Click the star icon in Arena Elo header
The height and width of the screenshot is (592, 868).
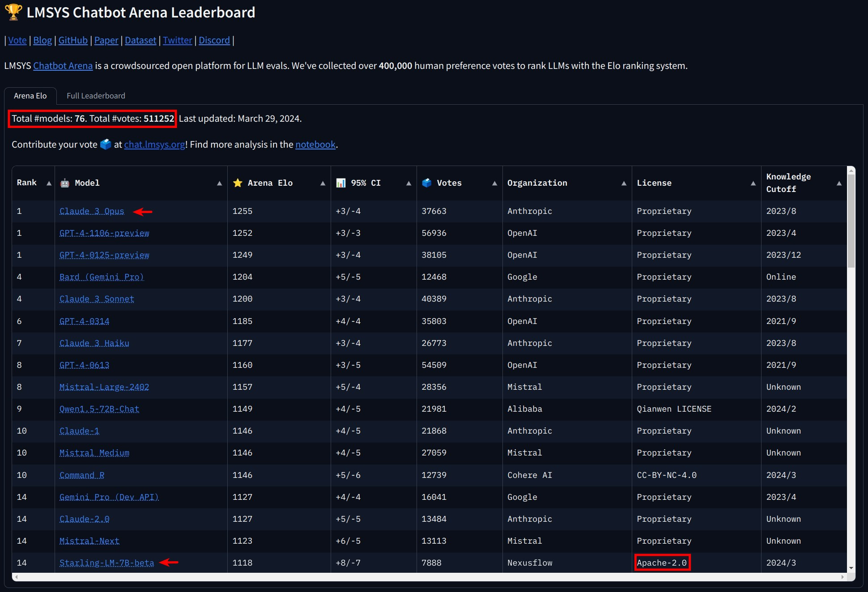(238, 183)
